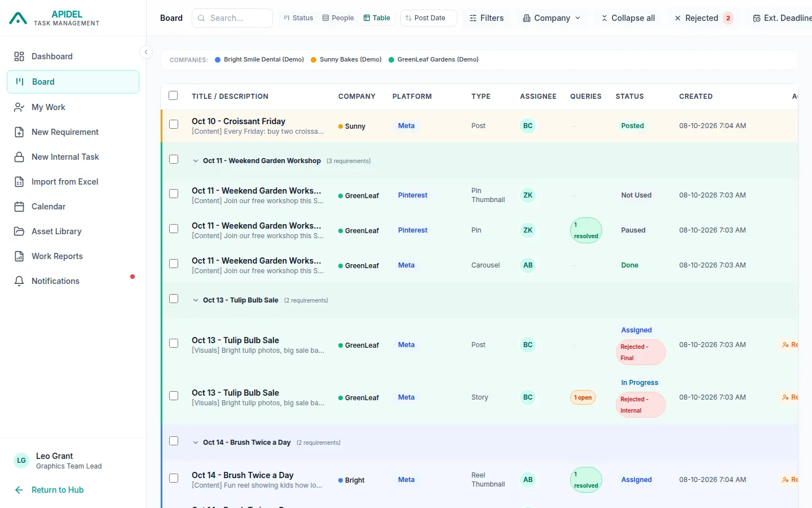This screenshot has height=508, width=812.
Task: Click the Asset Library folder icon
Action: point(19,231)
